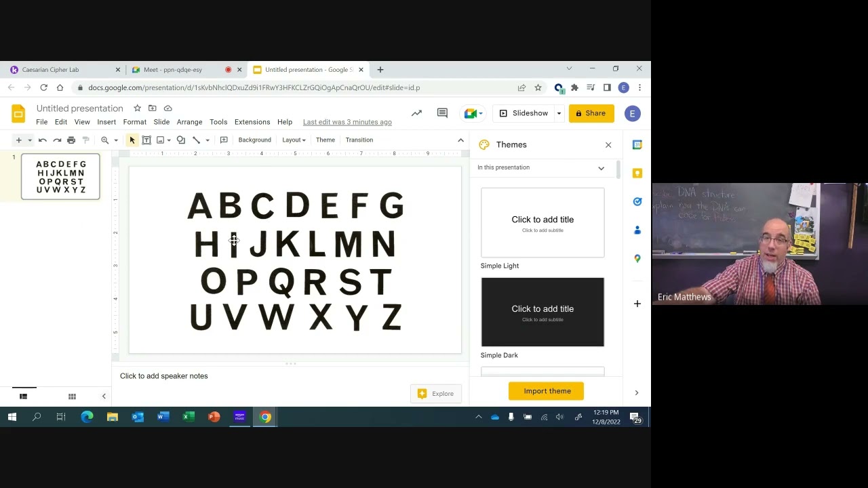868x488 pixels.
Task: Start the Slideshow
Action: point(524,113)
